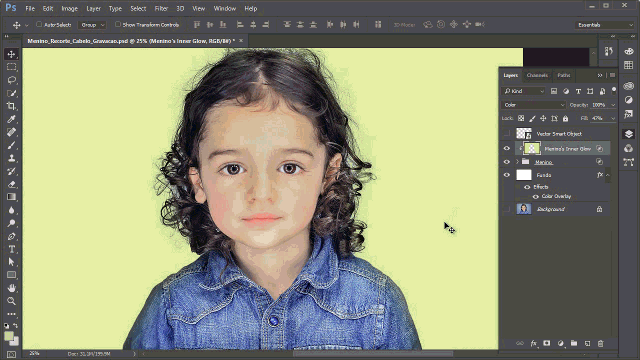
Task: Create new fill or adjustment layer
Action: [x=561, y=343]
